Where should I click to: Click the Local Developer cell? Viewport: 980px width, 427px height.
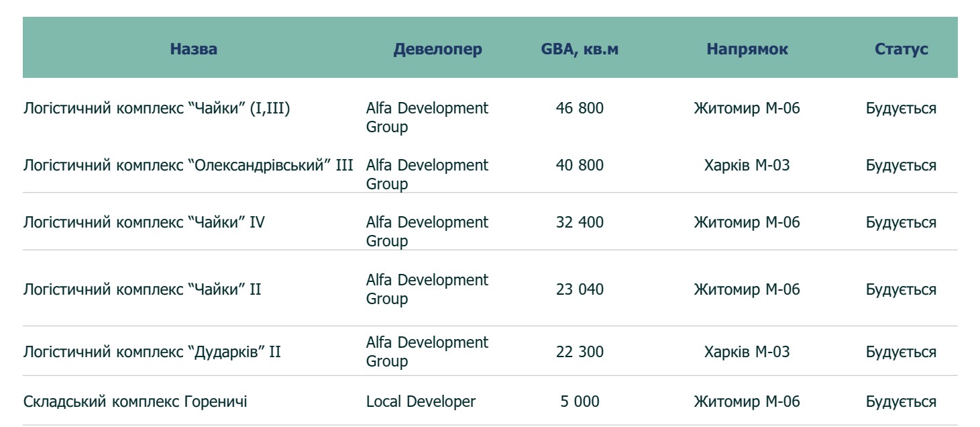pyautogui.click(x=421, y=401)
